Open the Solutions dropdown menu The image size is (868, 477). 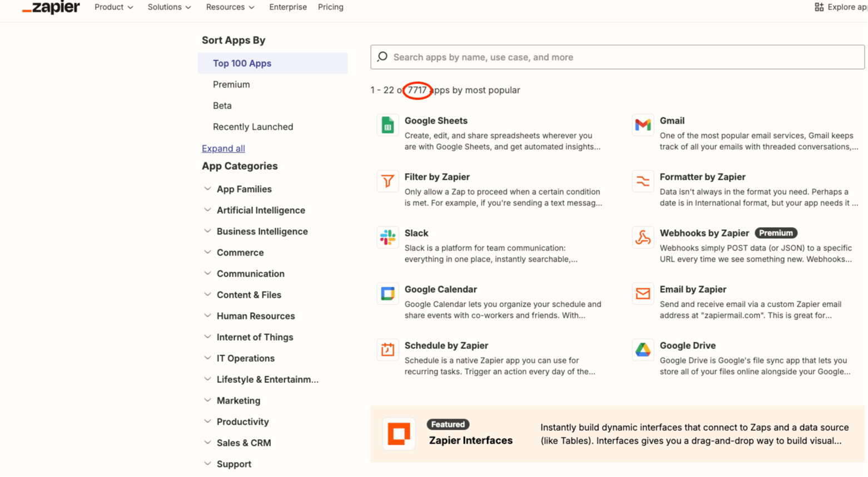pos(170,7)
